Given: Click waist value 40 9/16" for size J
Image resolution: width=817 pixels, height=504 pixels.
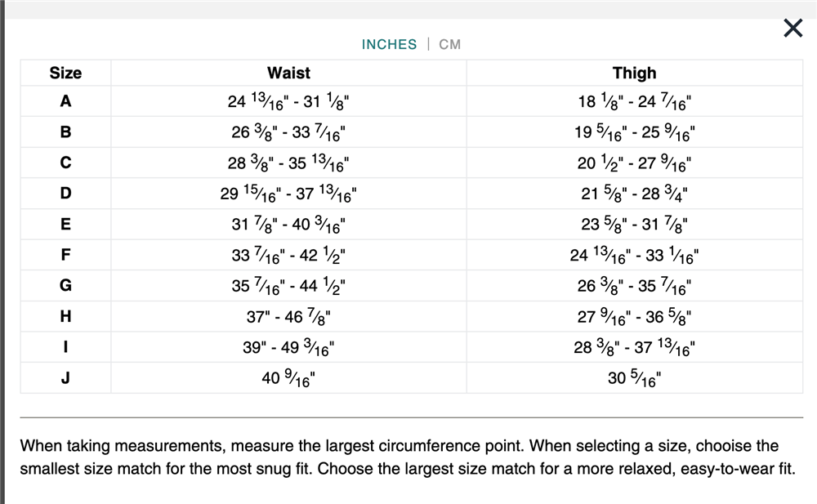Looking at the screenshot, I should click(288, 378).
